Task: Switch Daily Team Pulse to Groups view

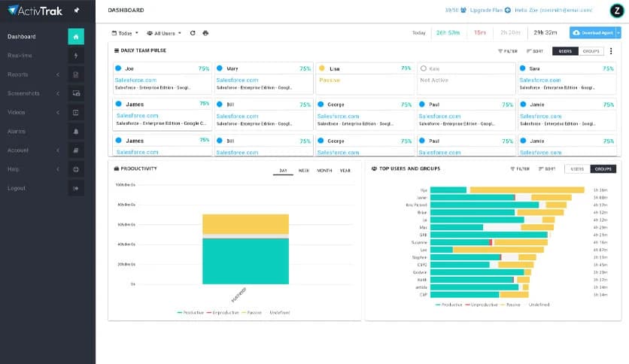Action: 591,51
